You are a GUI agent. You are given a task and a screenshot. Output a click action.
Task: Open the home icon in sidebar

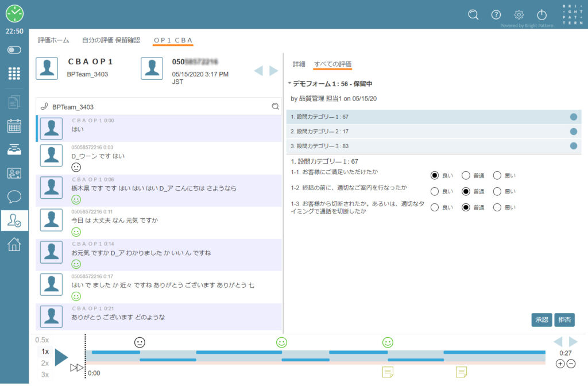[14, 244]
